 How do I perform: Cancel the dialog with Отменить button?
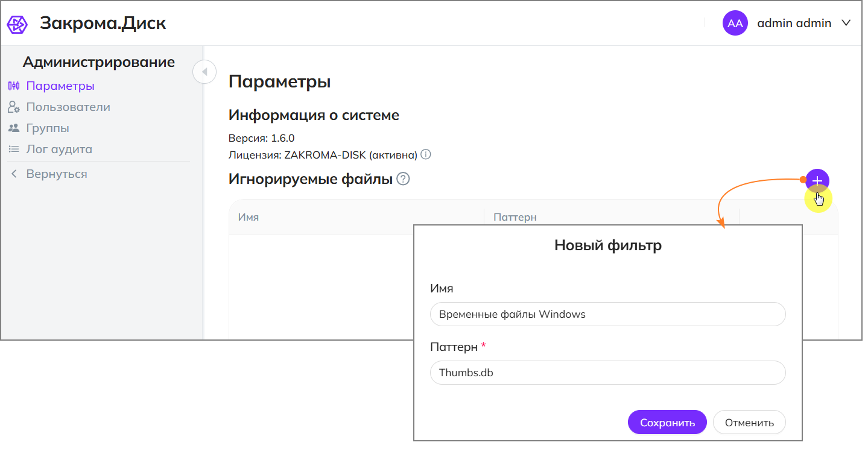click(x=749, y=423)
